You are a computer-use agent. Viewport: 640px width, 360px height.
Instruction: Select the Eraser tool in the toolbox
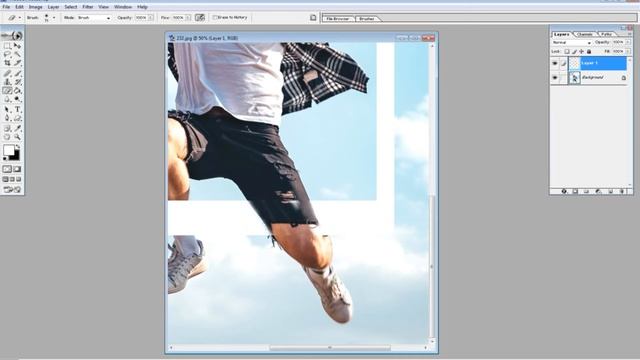(x=7, y=91)
